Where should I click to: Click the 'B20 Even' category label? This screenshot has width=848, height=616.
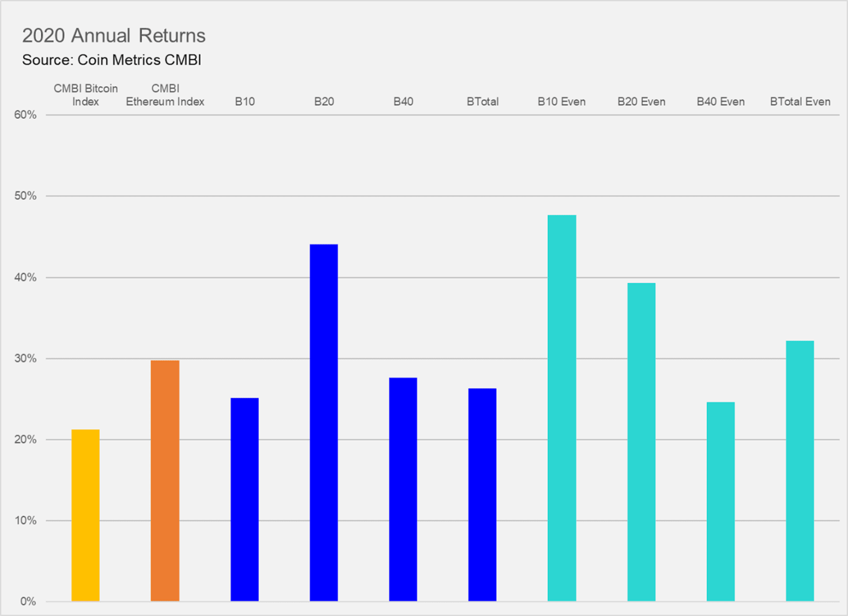tap(641, 101)
